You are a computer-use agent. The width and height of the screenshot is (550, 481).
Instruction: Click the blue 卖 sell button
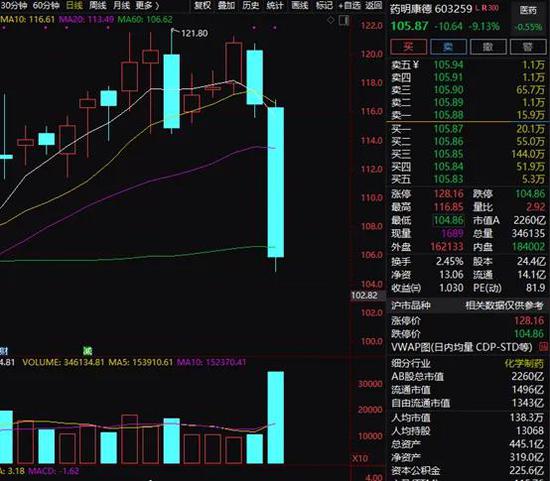pyautogui.click(x=448, y=47)
